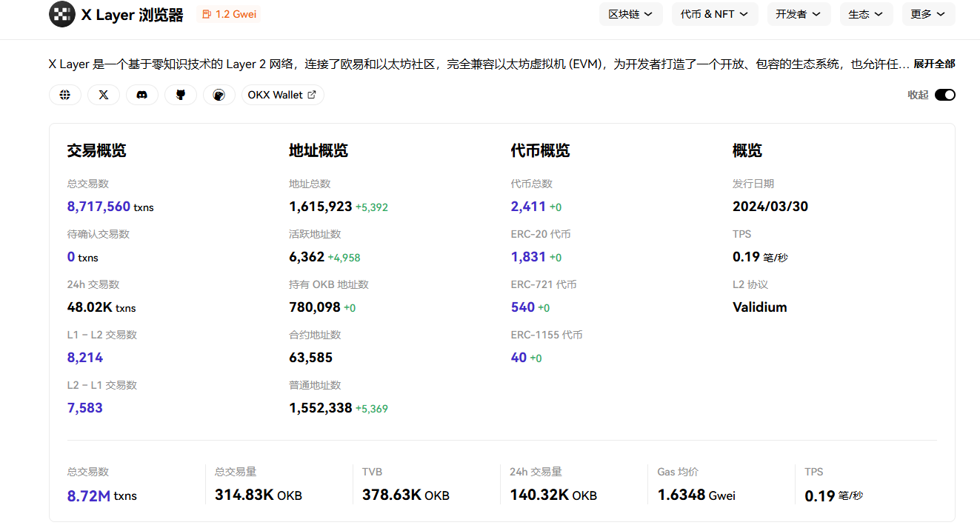Expand the 区块链 dropdown menu
Viewport: 980px width, 531px height.
coord(630,14)
